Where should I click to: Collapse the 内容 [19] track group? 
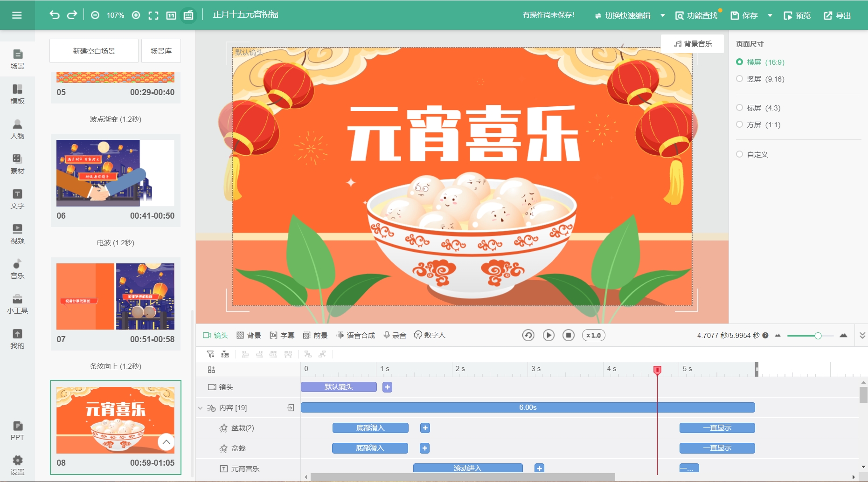pyautogui.click(x=200, y=408)
